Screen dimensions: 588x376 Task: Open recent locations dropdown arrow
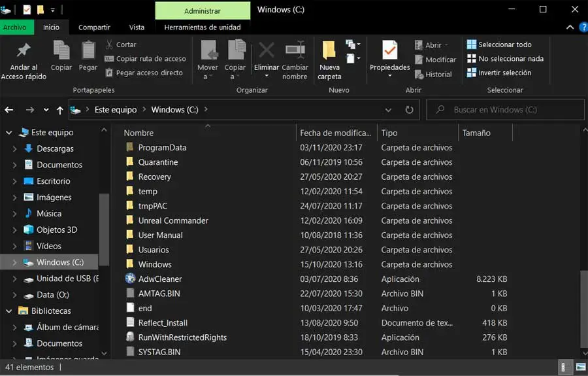point(46,110)
